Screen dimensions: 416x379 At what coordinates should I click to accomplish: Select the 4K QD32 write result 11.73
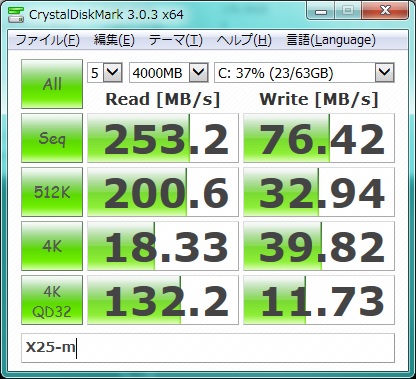tap(319, 300)
